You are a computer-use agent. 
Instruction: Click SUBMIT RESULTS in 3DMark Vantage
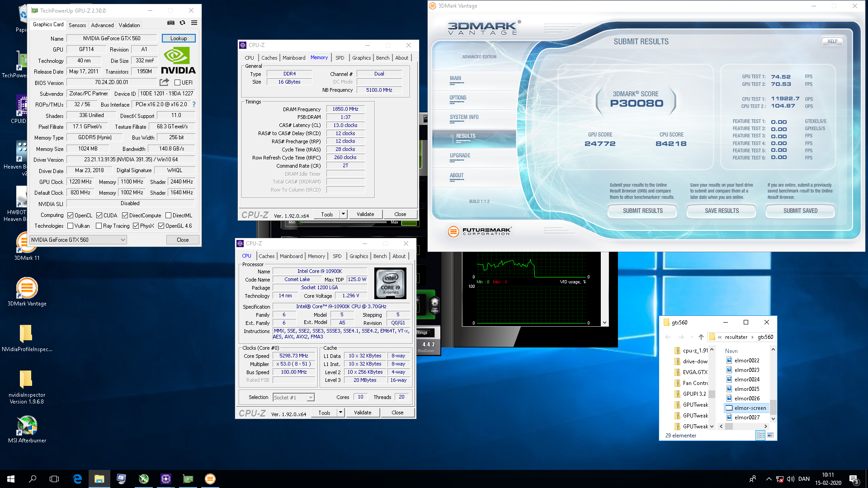point(642,211)
